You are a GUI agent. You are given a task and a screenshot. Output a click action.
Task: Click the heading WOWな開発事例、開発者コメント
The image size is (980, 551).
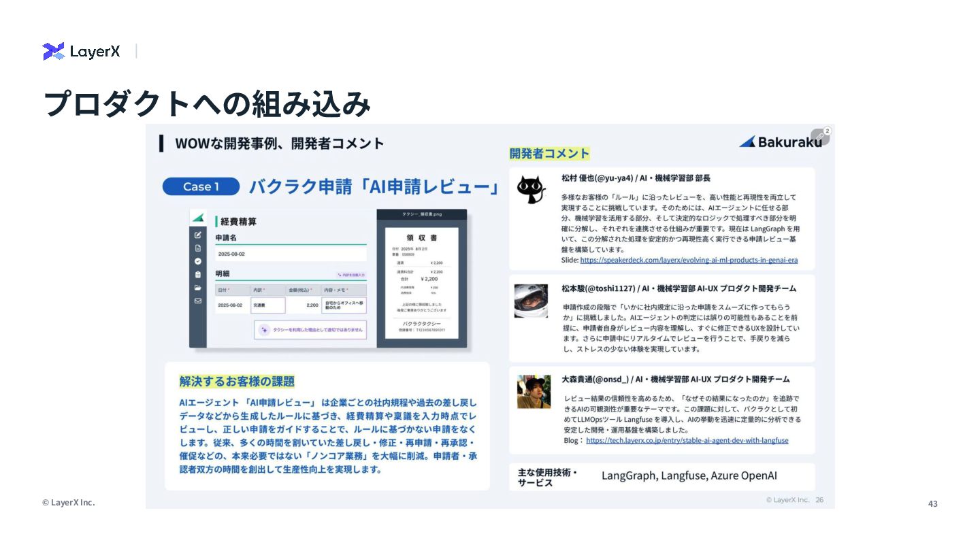280,144
